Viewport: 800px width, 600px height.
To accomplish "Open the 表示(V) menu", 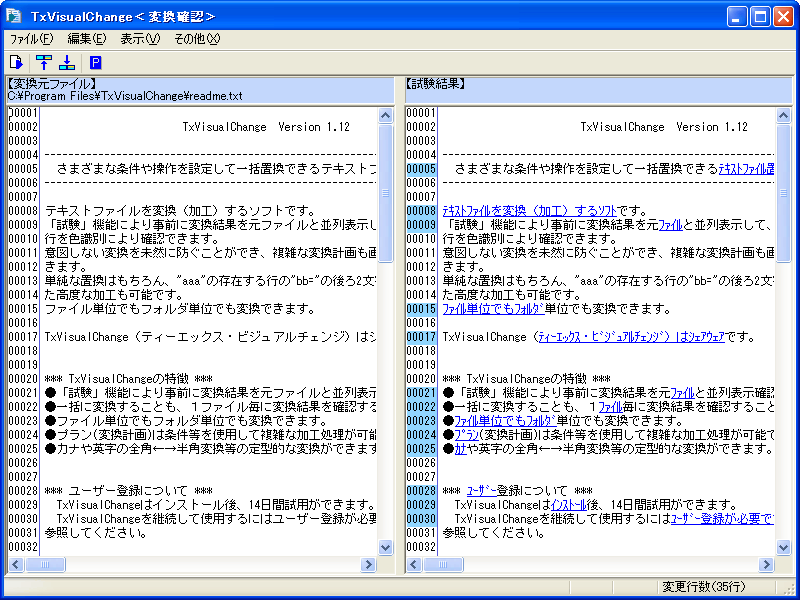I will click(x=140, y=39).
